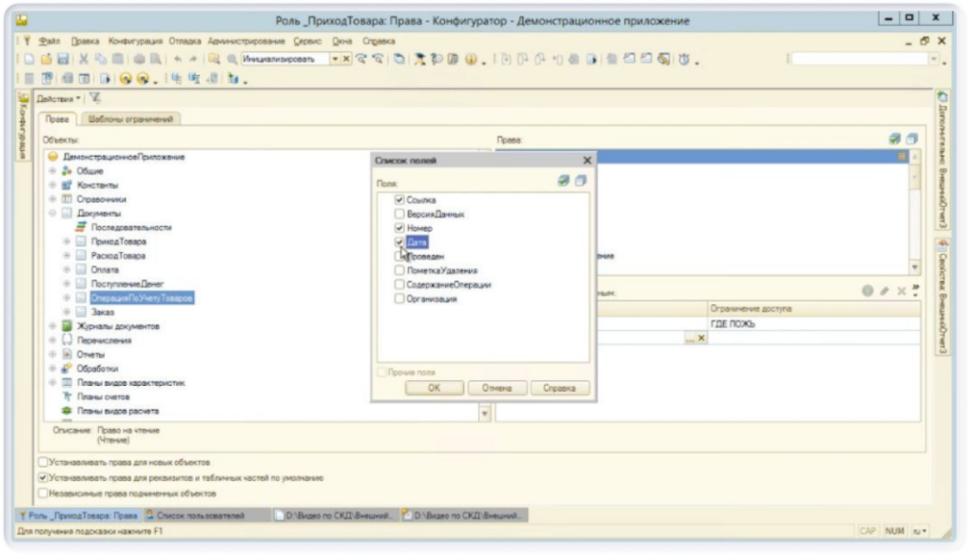
Task: Enable the ВерсияДанных field checkbox
Action: [399, 215]
